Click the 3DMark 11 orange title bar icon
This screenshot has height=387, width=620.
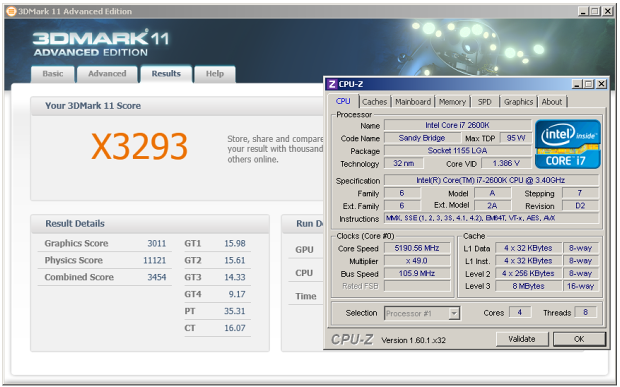pos(11,11)
